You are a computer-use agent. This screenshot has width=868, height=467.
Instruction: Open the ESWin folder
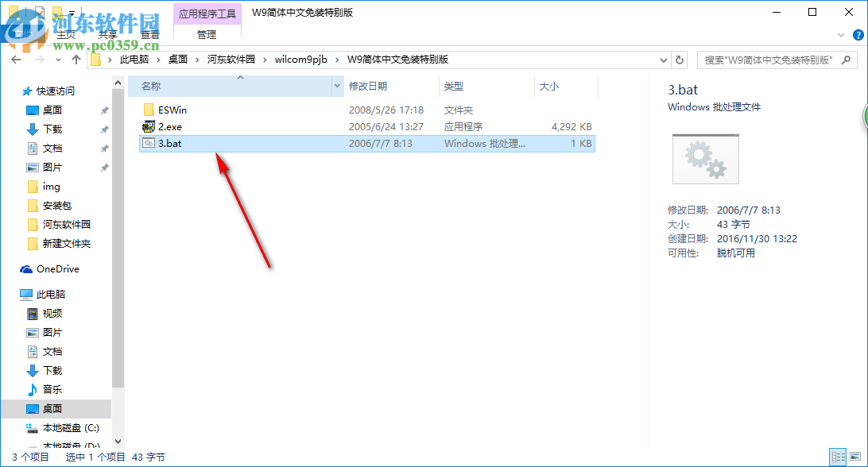pos(171,110)
